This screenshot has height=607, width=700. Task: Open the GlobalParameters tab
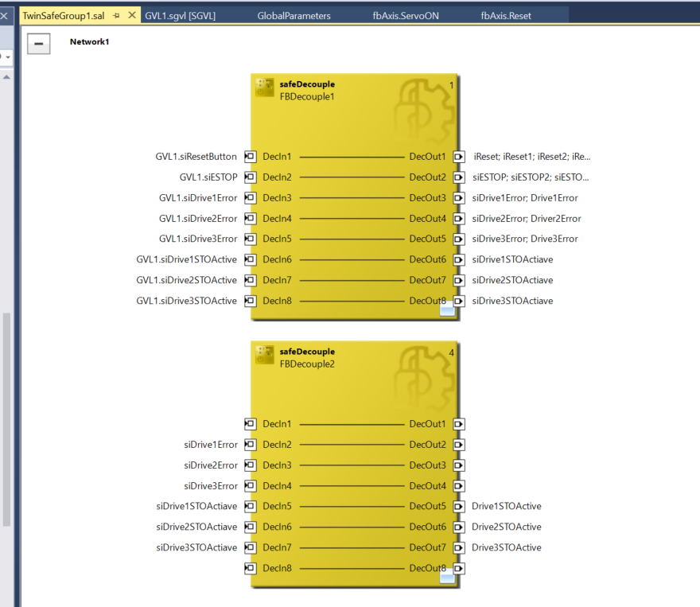coord(294,16)
